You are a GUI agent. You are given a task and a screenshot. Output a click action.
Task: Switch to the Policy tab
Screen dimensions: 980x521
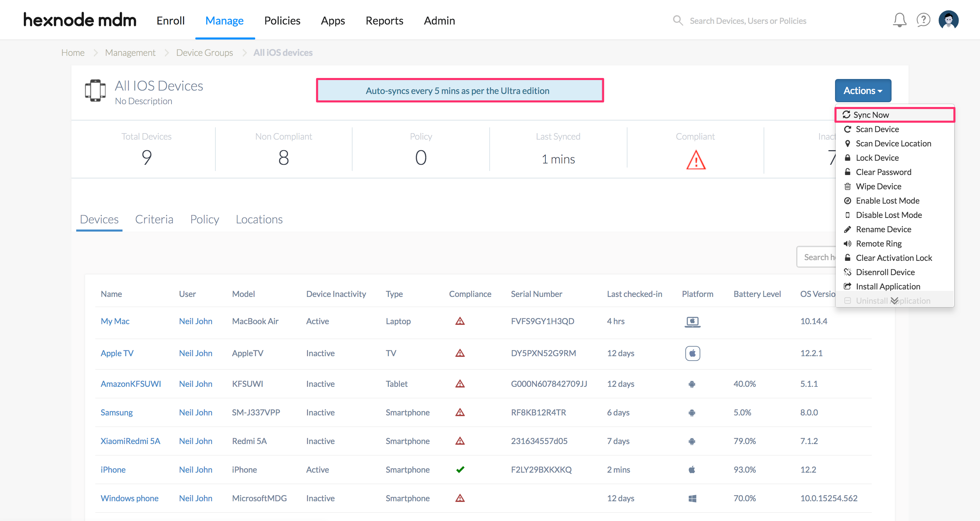click(x=205, y=219)
